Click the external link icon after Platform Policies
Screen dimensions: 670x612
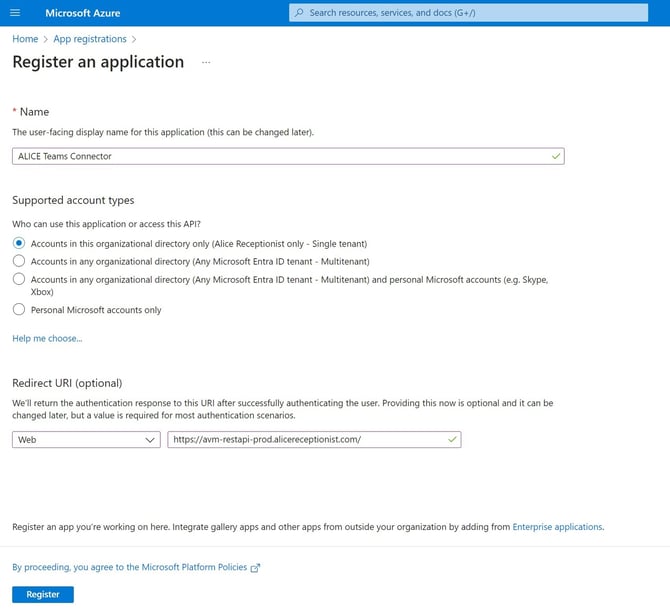click(255, 568)
